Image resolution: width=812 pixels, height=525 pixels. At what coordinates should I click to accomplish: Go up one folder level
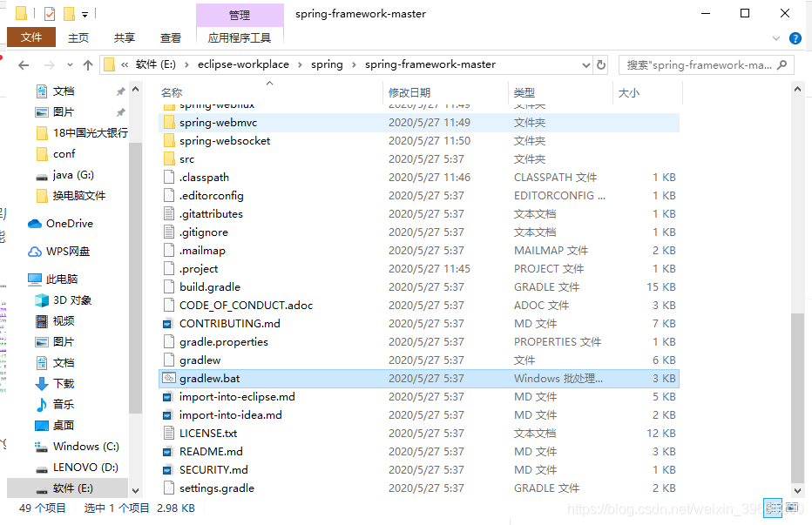tap(88, 64)
